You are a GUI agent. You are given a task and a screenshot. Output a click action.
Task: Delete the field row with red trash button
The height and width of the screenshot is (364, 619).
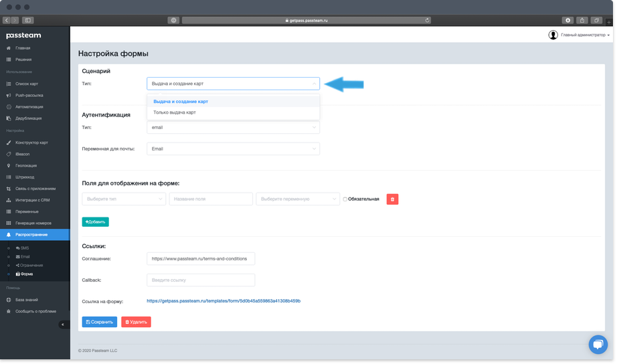point(392,199)
